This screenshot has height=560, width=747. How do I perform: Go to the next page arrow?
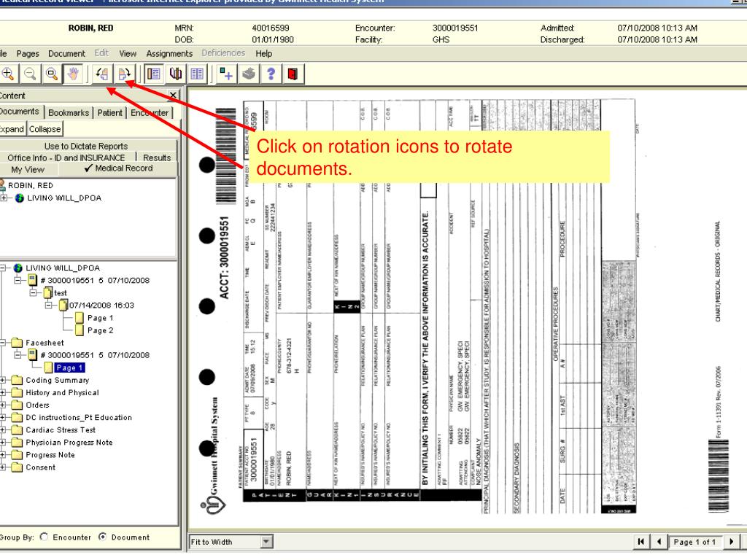click(x=731, y=542)
